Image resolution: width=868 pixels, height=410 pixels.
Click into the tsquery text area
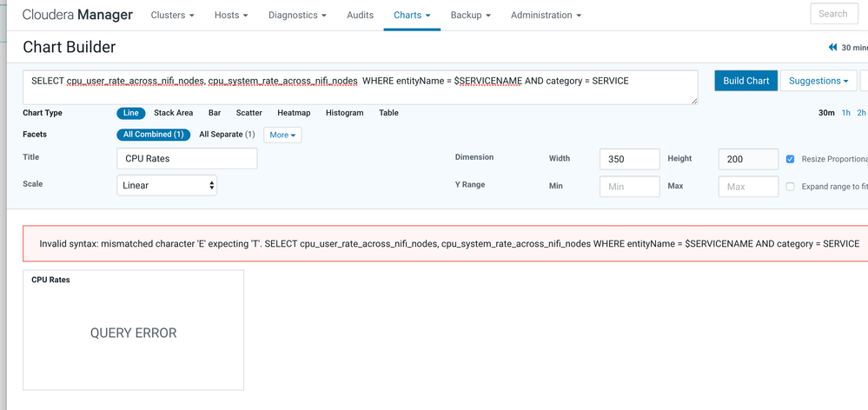361,88
